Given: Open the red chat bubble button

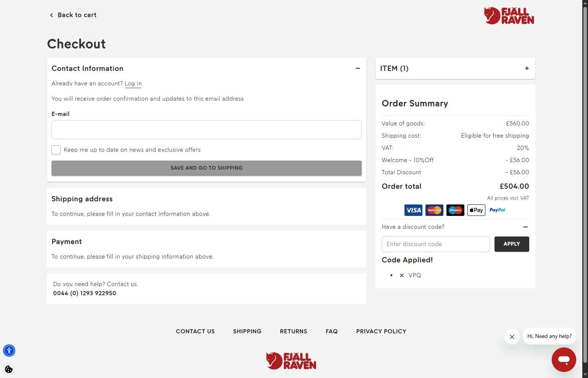Looking at the screenshot, I should tap(564, 359).
